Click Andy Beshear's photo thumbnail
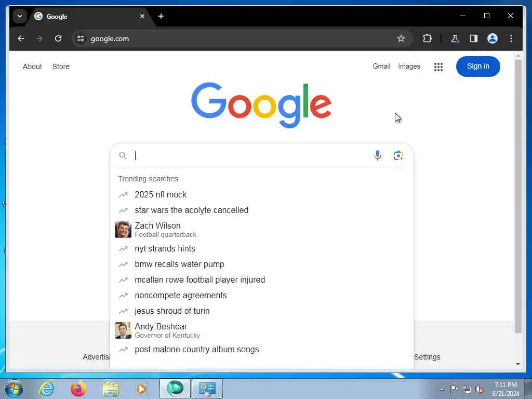The width and height of the screenshot is (532, 399). point(123,330)
